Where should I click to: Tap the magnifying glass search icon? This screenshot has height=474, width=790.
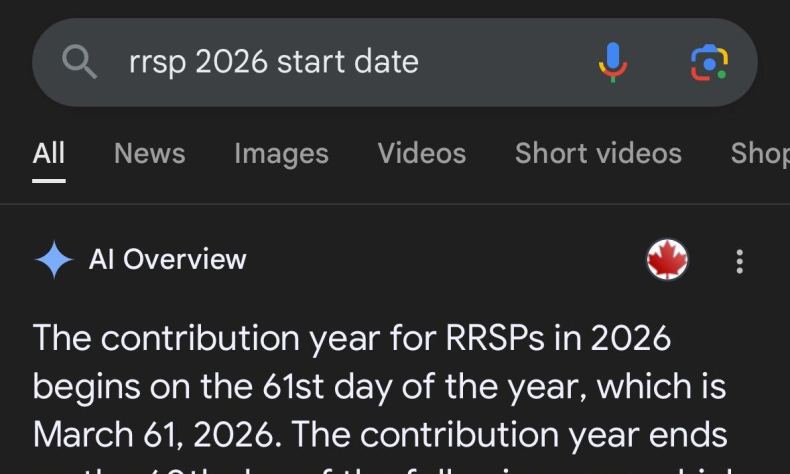(x=79, y=61)
